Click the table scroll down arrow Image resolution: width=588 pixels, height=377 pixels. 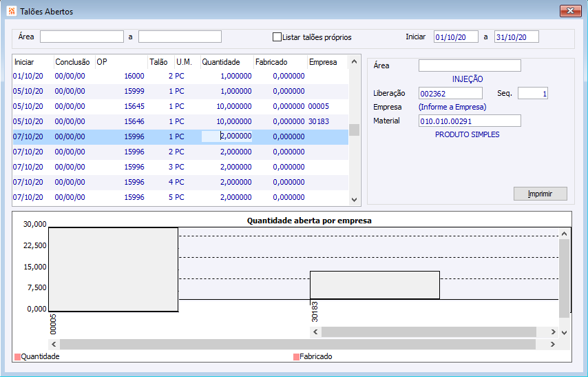tap(355, 200)
